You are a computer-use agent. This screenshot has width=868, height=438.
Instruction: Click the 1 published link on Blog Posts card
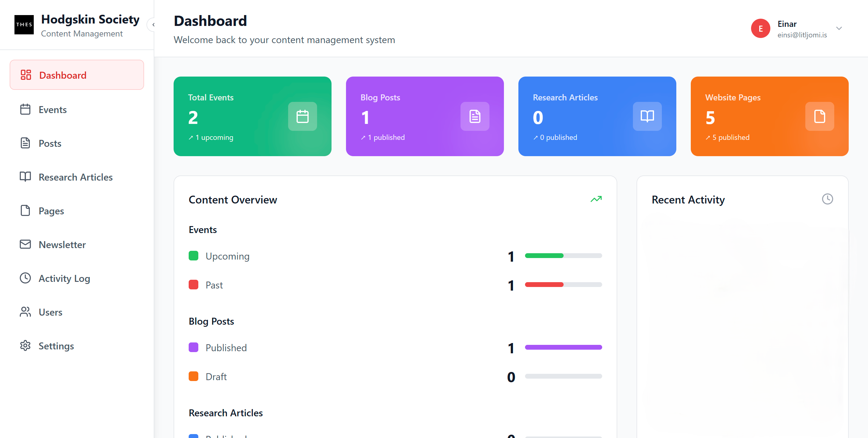coord(382,137)
